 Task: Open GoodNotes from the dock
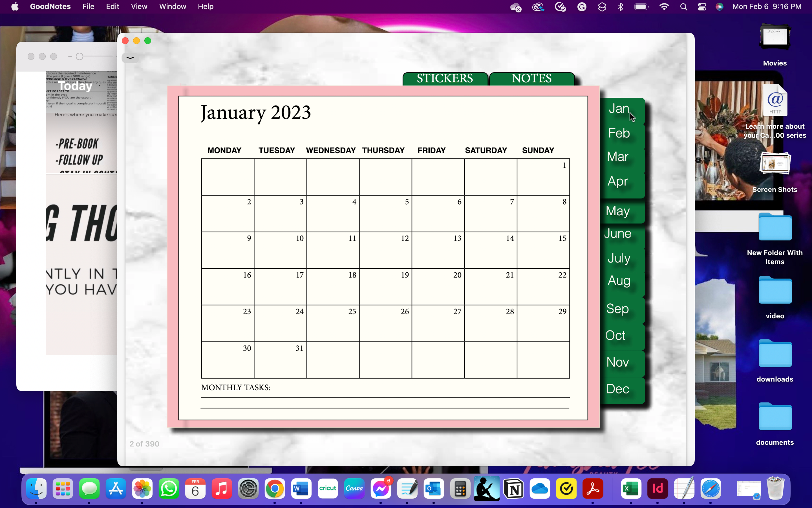pos(407,489)
